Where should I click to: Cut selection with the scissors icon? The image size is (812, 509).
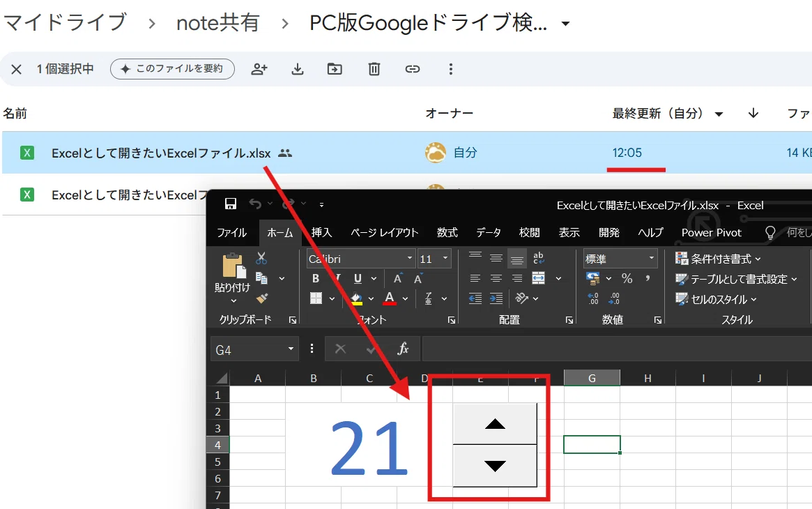pyautogui.click(x=261, y=258)
